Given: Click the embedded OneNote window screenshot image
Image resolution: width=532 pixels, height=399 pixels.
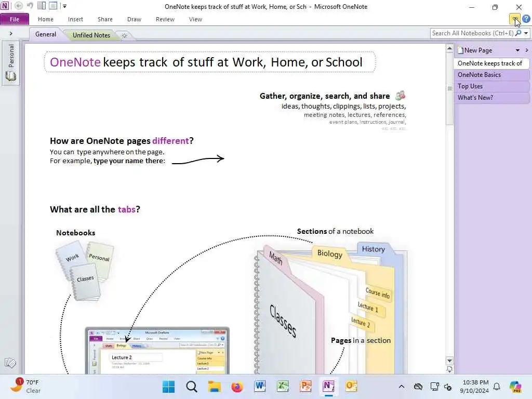Looking at the screenshot, I should click(x=157, y=351).
